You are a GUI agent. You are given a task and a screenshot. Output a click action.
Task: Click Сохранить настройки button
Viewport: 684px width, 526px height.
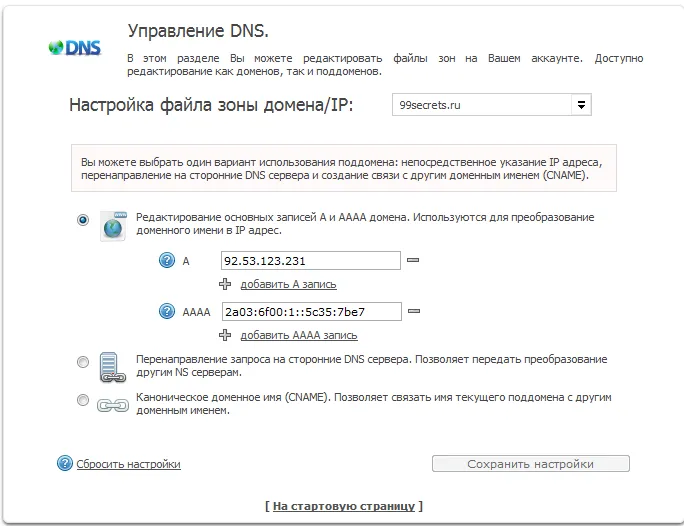(x=530, y=464)
